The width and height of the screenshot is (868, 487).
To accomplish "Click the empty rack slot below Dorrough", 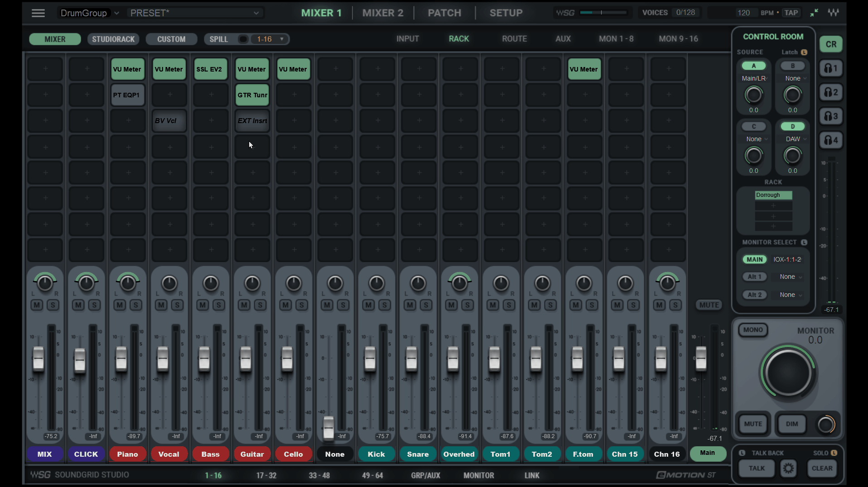I will [773, 206].
